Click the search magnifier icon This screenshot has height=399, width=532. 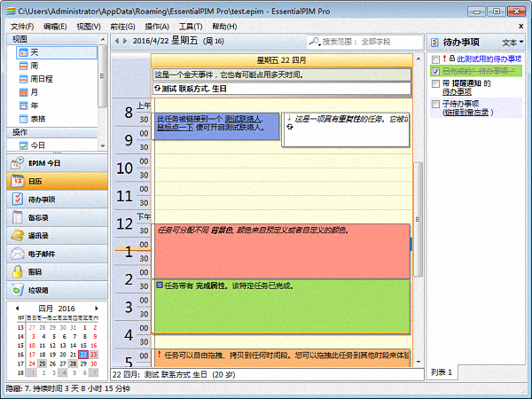coord(314,42)
